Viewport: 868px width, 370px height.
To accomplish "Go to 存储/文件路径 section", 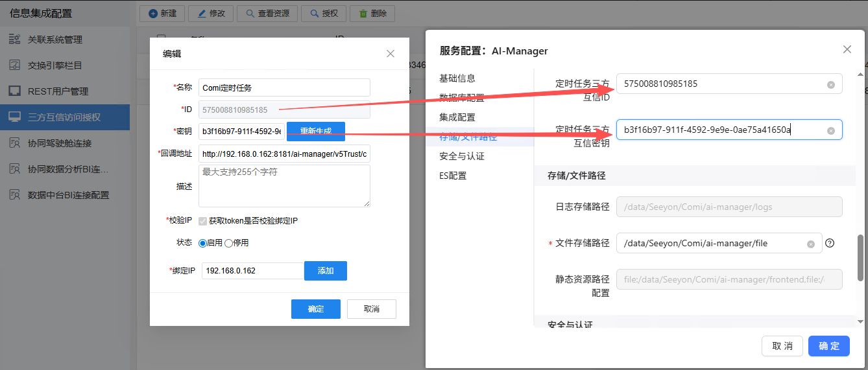I will pyautogui.click(x=468, y=137).
